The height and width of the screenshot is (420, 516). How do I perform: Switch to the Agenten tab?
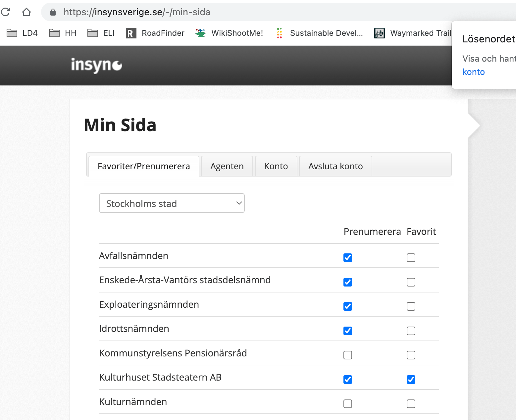tap(227, 166)
